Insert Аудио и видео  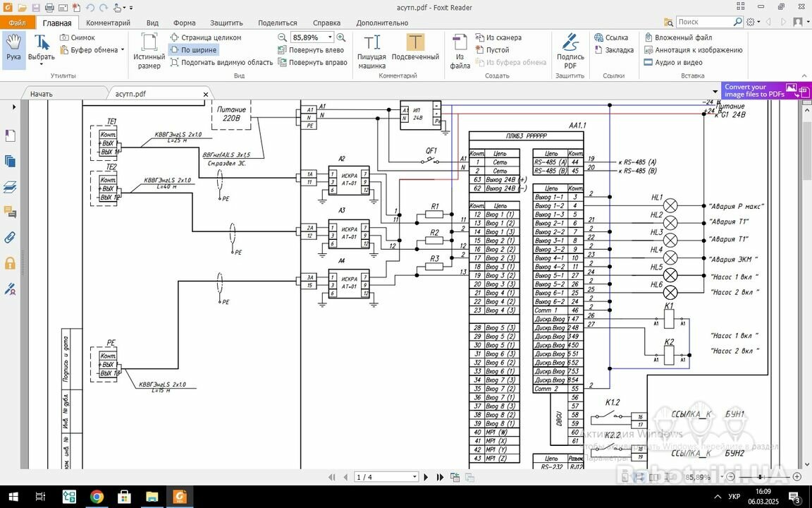pyautogui.click(x=673, y=62)
